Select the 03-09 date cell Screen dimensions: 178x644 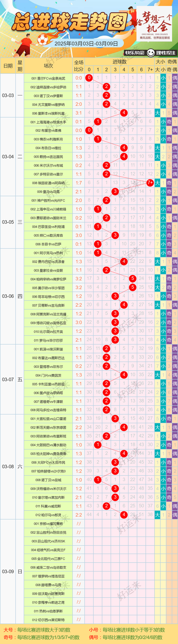tap(8, 571)
